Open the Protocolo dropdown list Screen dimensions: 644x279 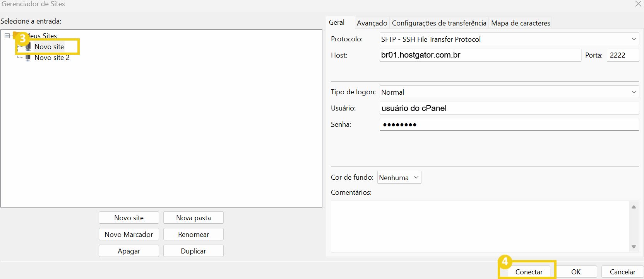point(509,39)
